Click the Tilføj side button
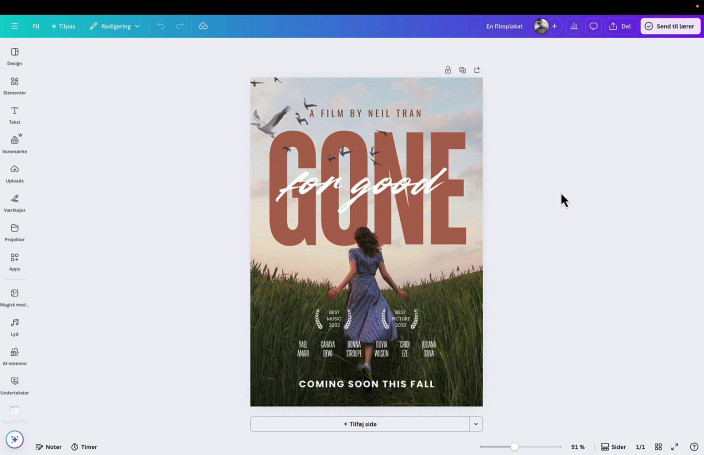The height and width of the screenshot is (455, 704). (360, 424)
